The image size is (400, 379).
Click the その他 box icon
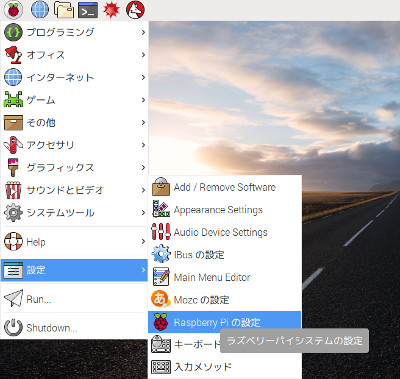tap(13, 122)
